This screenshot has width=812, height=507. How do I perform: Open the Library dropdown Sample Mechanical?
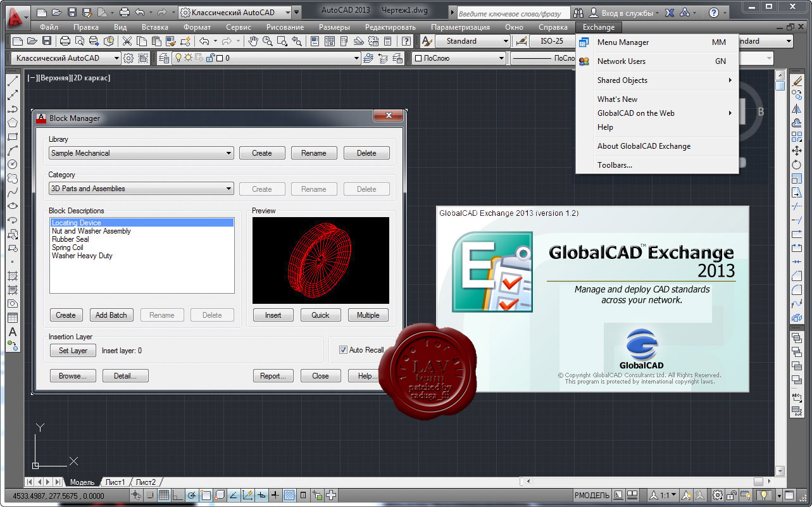[x=141, y=153]
